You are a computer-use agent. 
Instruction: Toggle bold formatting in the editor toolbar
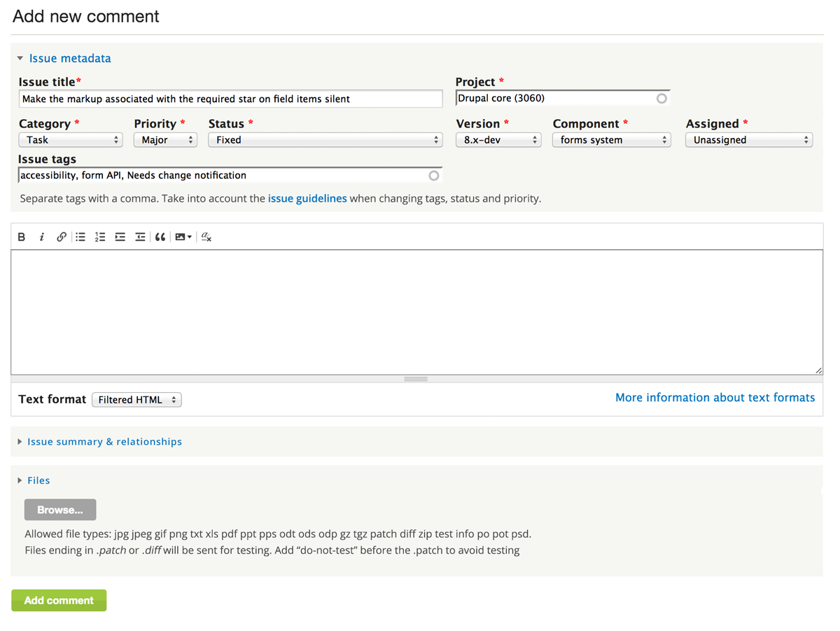coord(22,237)
